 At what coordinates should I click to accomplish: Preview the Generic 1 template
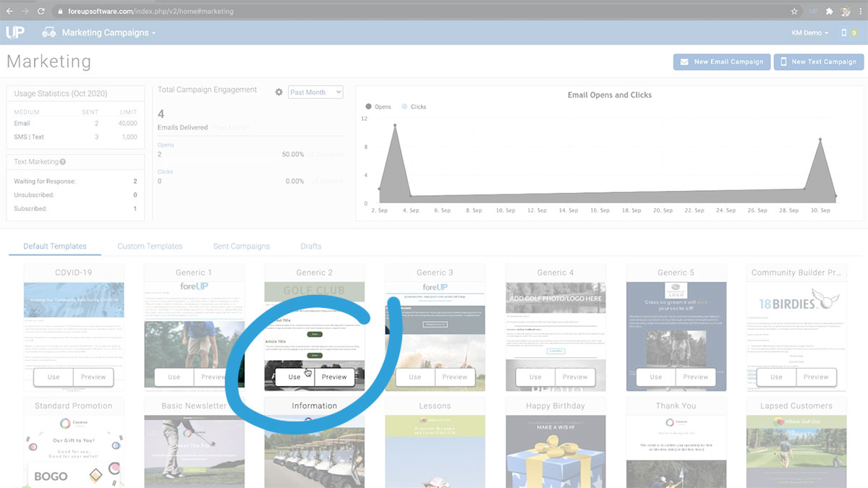coord(214,377)
